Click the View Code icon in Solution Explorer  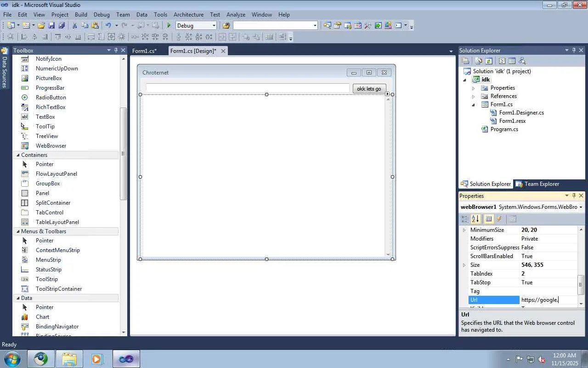502,61
